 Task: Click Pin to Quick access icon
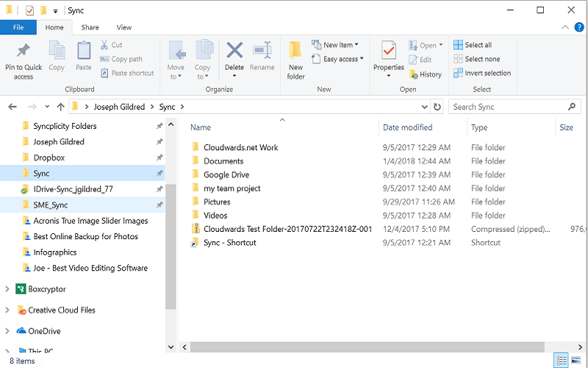(x=24, y=50)
